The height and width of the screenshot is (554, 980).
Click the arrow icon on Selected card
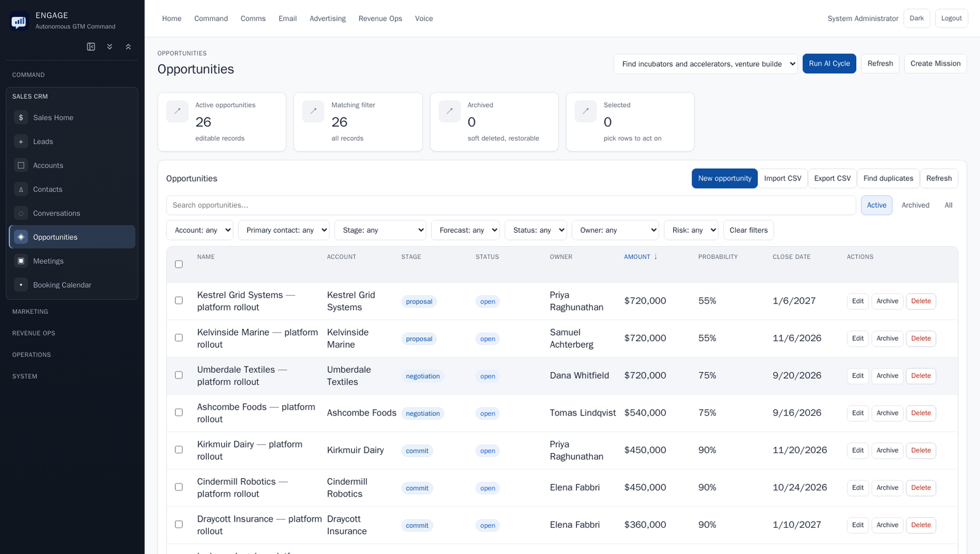coord(586,111)
